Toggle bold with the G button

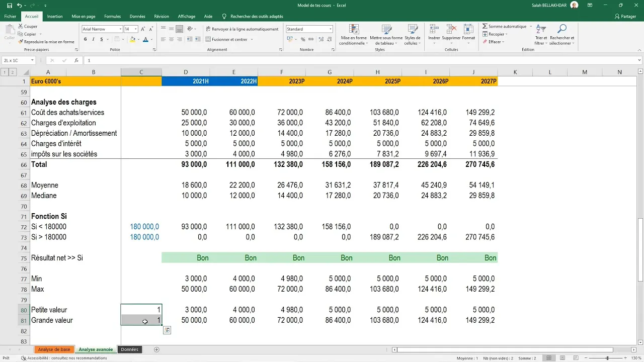point(86,39)
